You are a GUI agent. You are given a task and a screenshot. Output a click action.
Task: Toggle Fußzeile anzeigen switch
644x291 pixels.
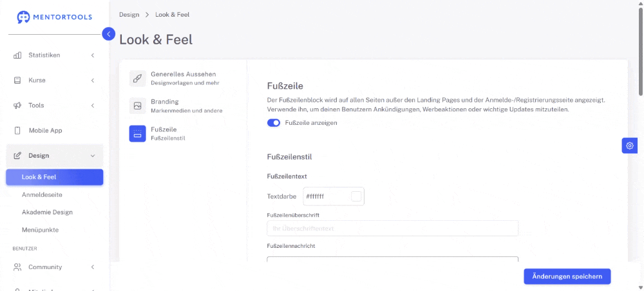tap(274, 123)
